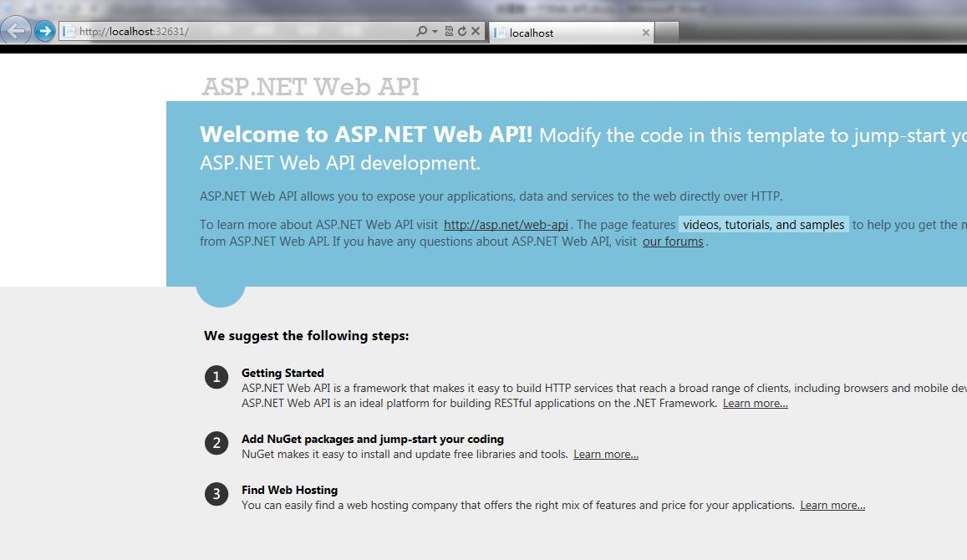Click the Add NuGet packages heading
Viewport: 967px width, 560px height.
(x=373, y=439)
